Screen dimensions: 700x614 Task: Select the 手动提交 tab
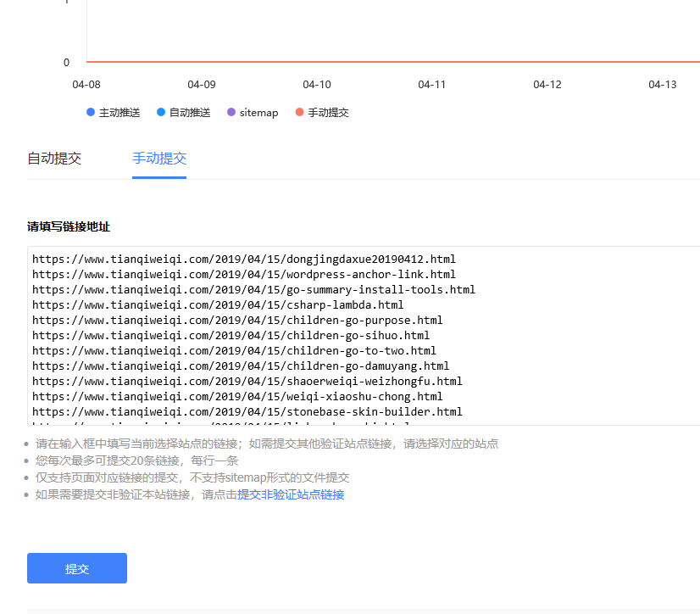click(x=159, y=159)
